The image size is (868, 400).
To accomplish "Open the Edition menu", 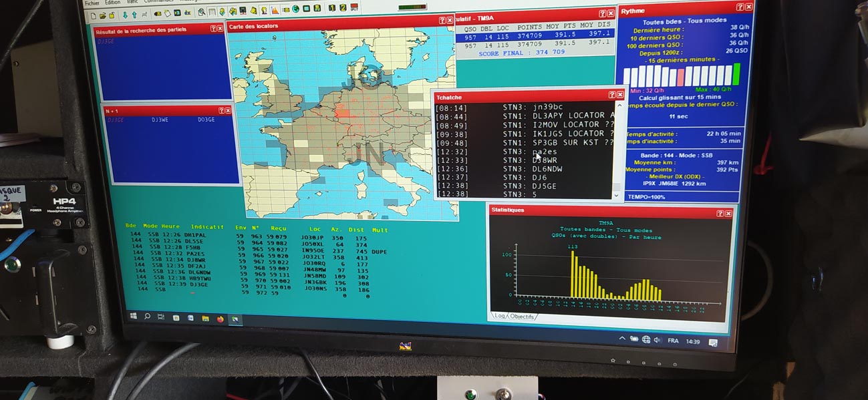I will pos(113,3).
